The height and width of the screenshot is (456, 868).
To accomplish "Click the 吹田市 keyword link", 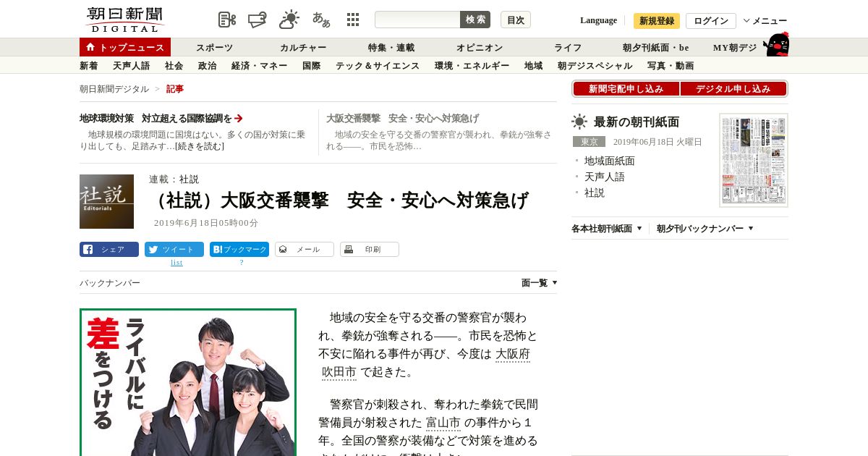I will click(x=339, y=372).
